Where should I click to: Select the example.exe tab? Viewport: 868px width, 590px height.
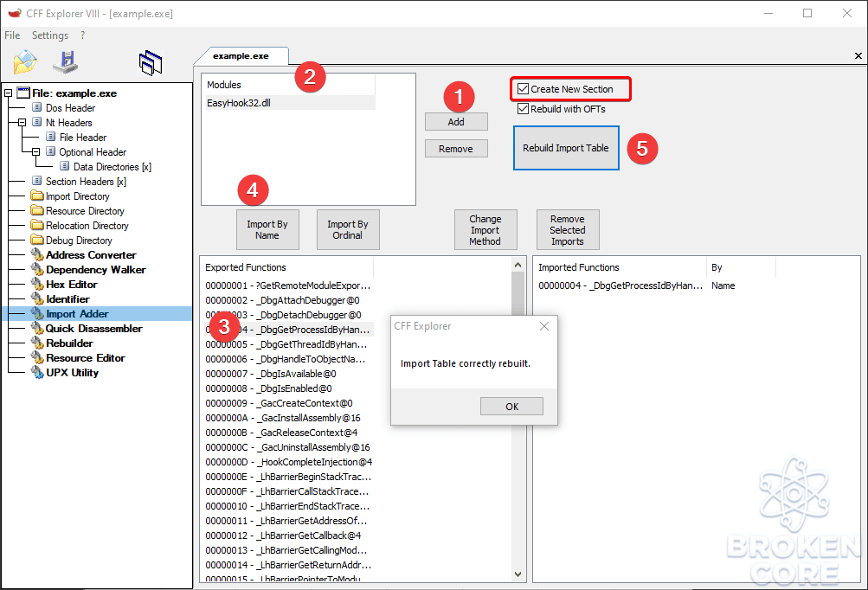241,56
